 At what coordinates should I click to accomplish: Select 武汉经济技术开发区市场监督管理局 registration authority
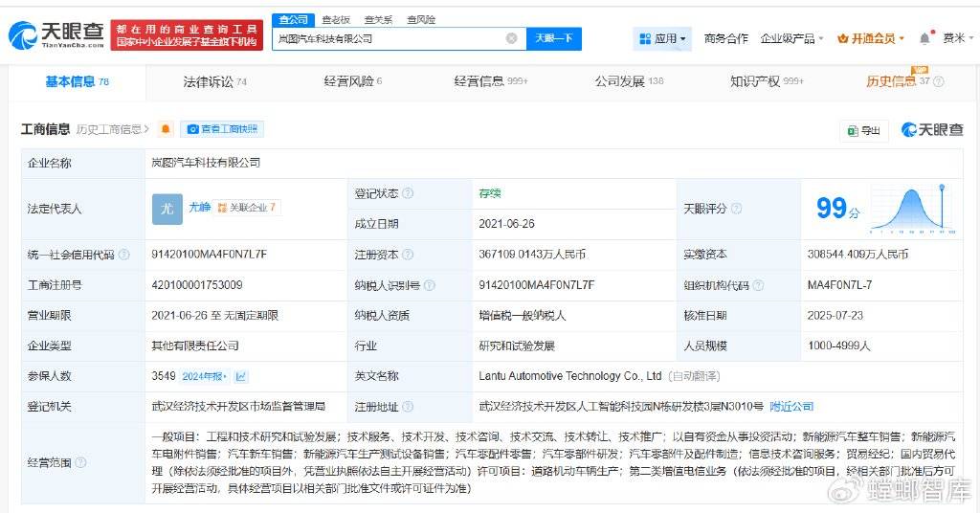point(238,407)
